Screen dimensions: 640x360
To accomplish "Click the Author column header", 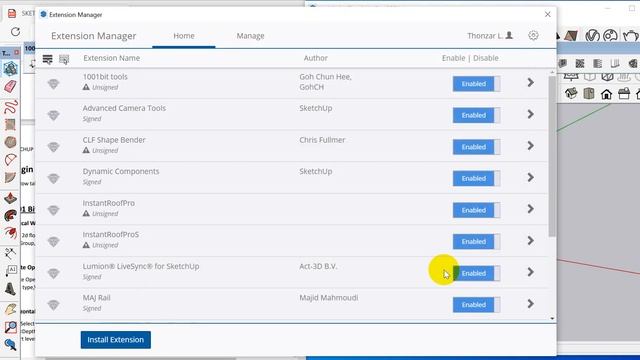I will (x=316, y=58).
